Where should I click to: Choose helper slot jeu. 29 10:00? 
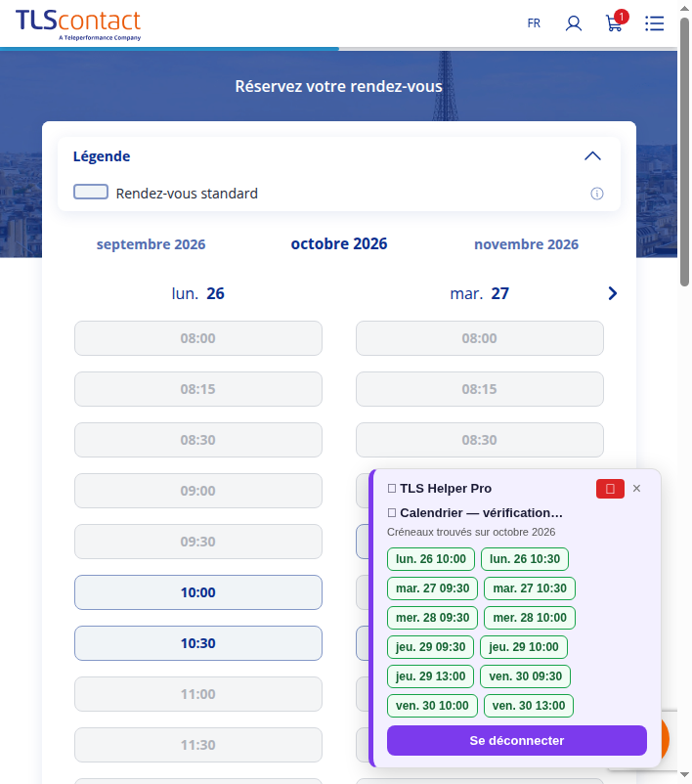(x=524, y=647)
